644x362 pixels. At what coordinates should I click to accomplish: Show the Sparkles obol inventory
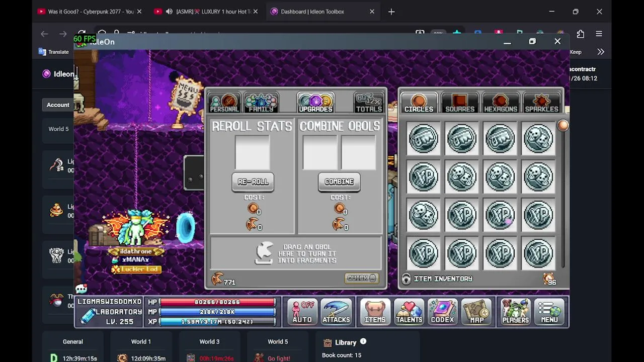pyautogui.click(x=542, y=103)
